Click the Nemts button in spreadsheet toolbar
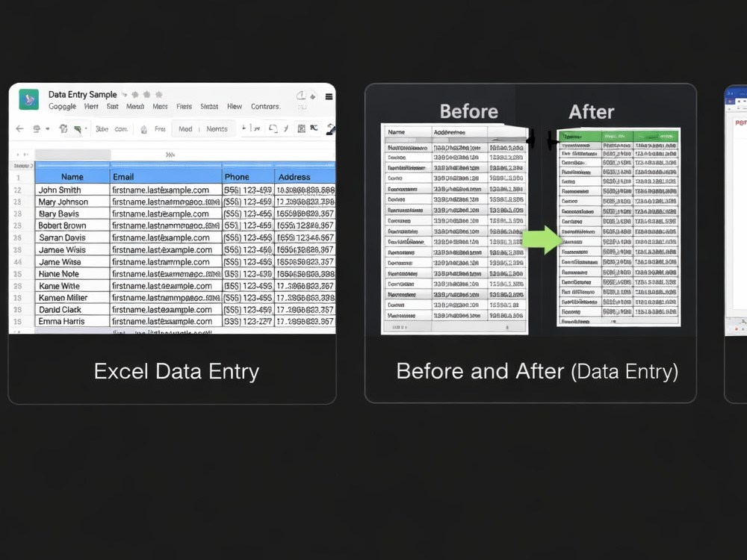This screenshot has height=560, width=747. click(x=217, y=129)
